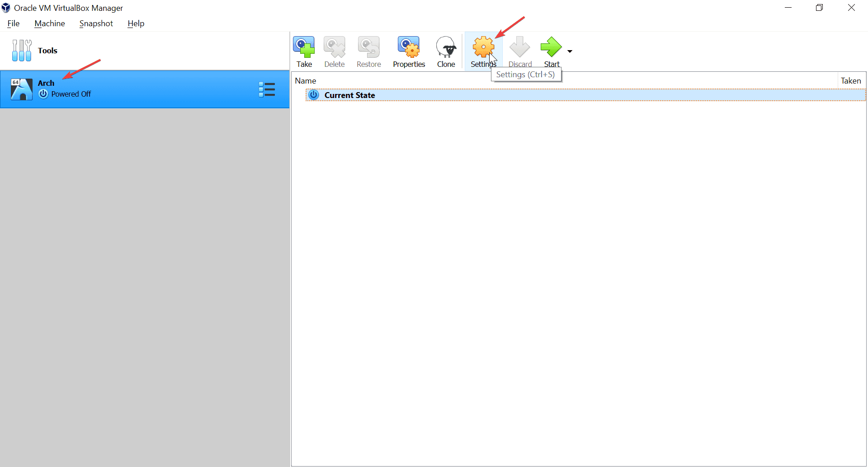Open the Help menu
Image resolution: width=868 pixels, height=467 pixels.
click(x=136, y=23)
